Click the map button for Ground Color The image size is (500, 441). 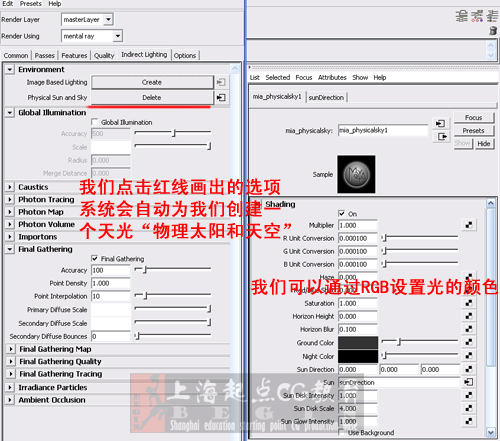pos(469,342)
